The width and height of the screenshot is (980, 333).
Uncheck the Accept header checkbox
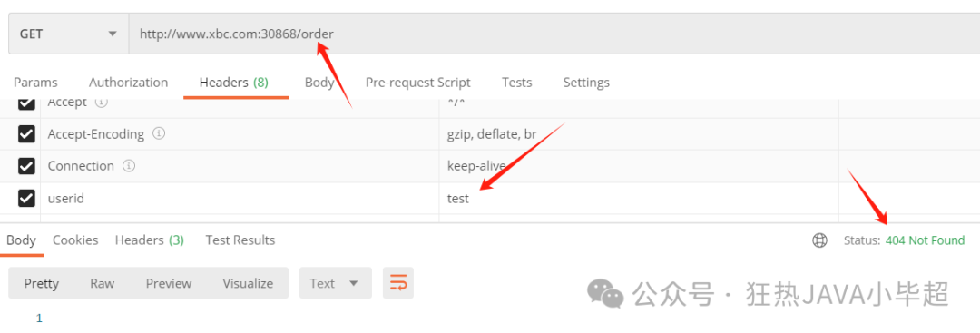(x=26, y=103)
